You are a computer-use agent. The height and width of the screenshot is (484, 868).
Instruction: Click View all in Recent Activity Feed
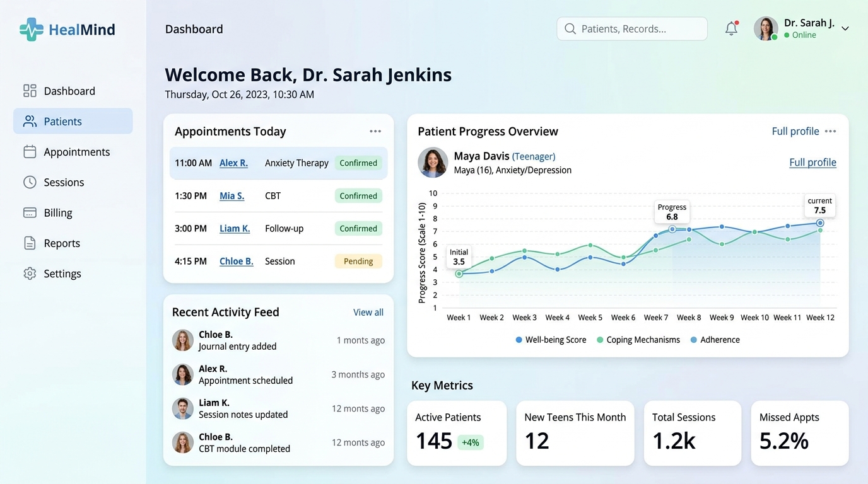tap(368, 312)
